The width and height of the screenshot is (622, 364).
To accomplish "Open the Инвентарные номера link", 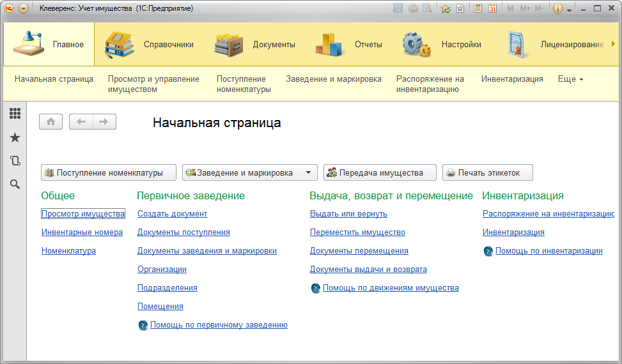I will 82,232.
